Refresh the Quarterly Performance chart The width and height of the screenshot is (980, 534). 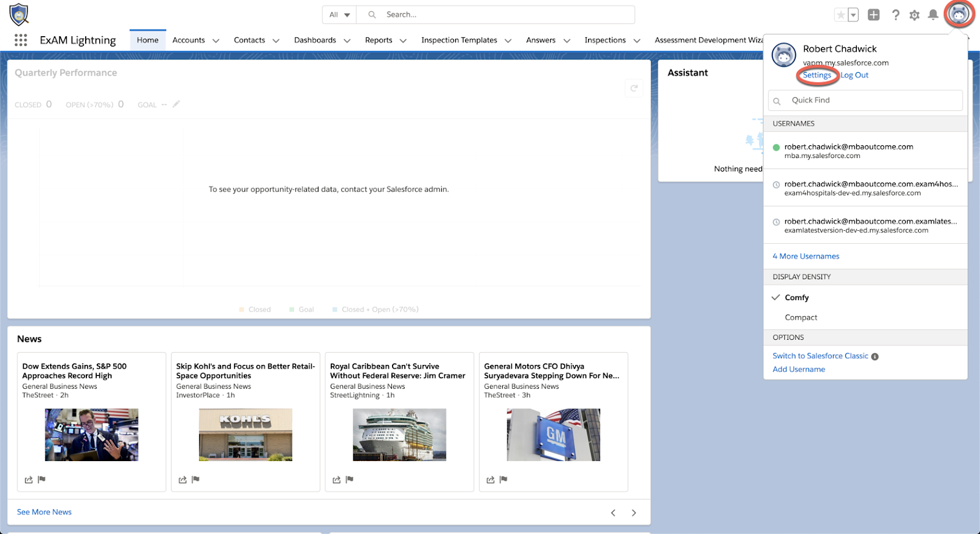[634, 88]
